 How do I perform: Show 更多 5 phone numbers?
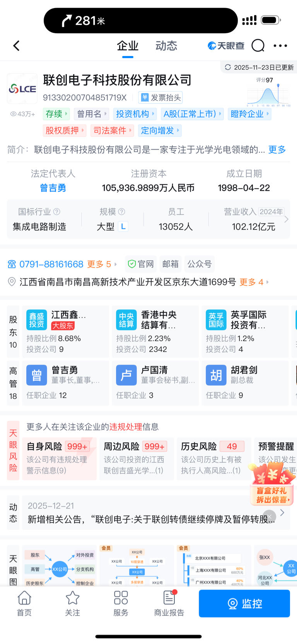click(102, 264)
